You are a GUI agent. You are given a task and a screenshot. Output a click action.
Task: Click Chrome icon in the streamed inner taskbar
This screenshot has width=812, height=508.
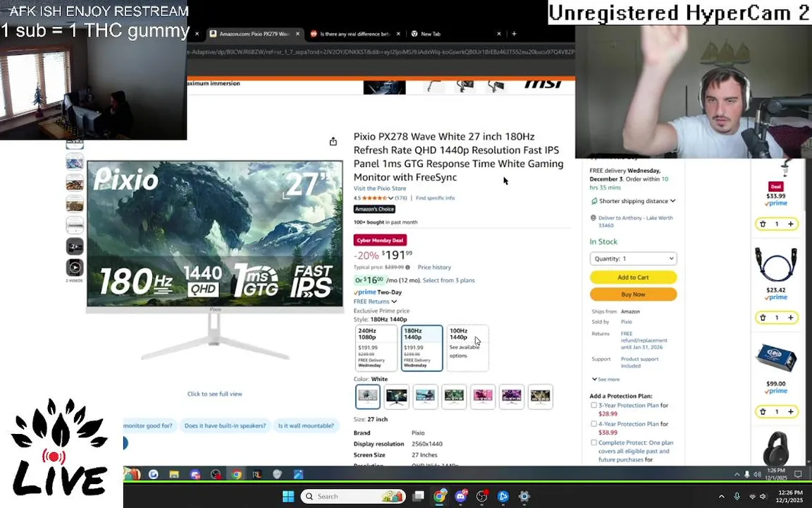(x=237, y=474)
